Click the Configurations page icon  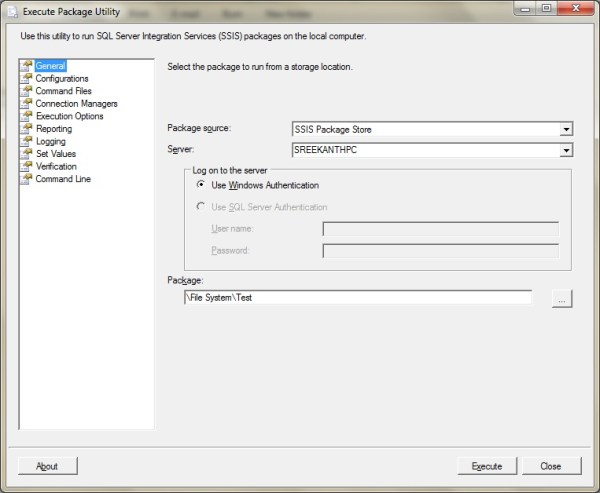click(x=27, y=79)
